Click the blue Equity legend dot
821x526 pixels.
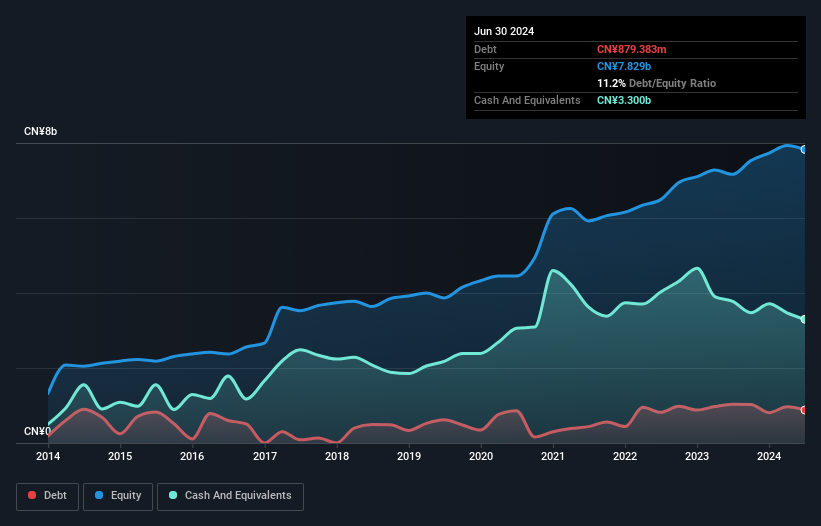(x=99, y=495)
